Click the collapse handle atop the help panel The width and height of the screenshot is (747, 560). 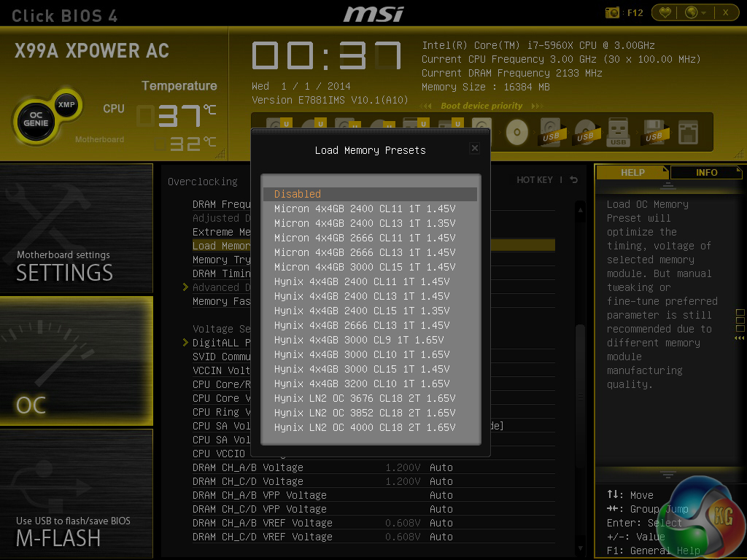pyautogui.click(x=667, y=185)
